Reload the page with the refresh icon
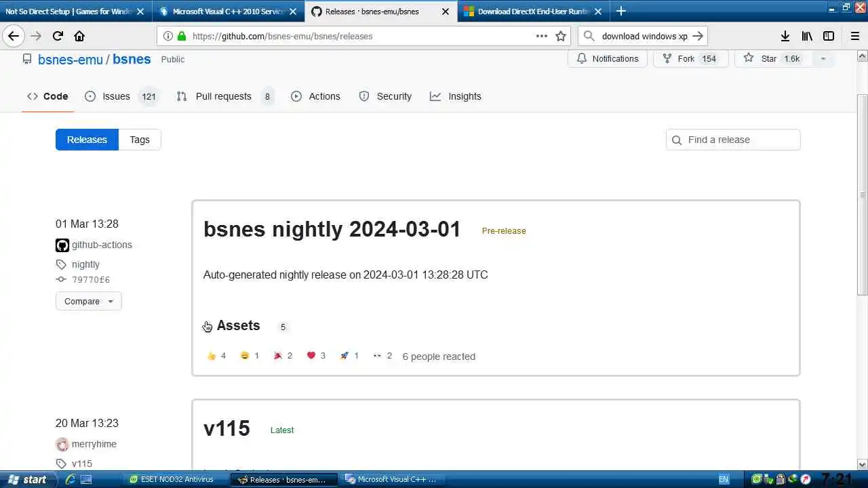 58,36
